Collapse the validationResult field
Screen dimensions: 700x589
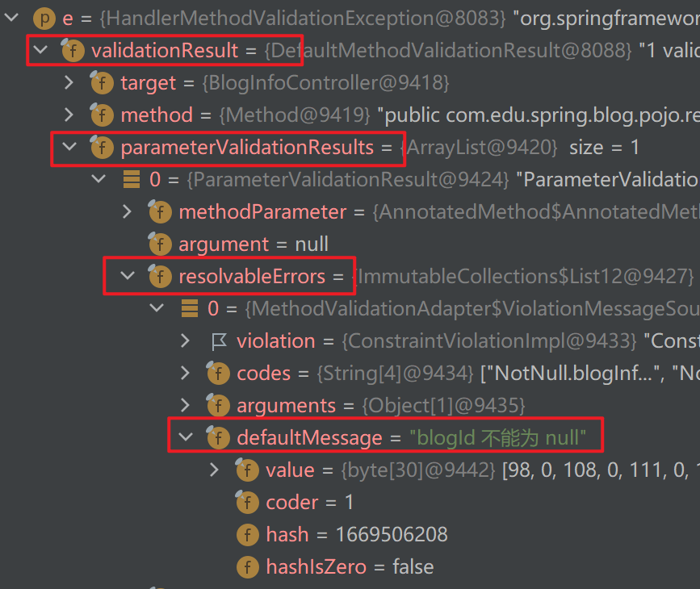[x=40, y=50]
